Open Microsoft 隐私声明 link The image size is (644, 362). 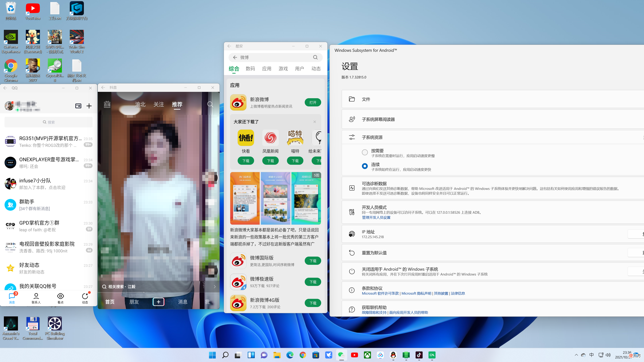[x=416, y=293]
